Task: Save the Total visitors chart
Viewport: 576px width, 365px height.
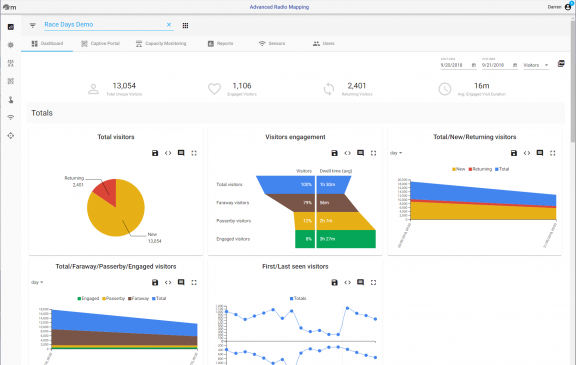Action: (155, 153)
